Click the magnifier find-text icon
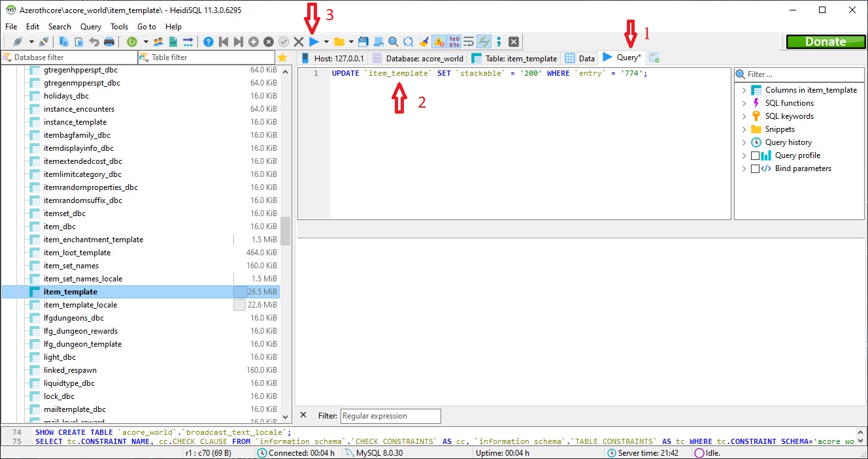 click(393, 42)
